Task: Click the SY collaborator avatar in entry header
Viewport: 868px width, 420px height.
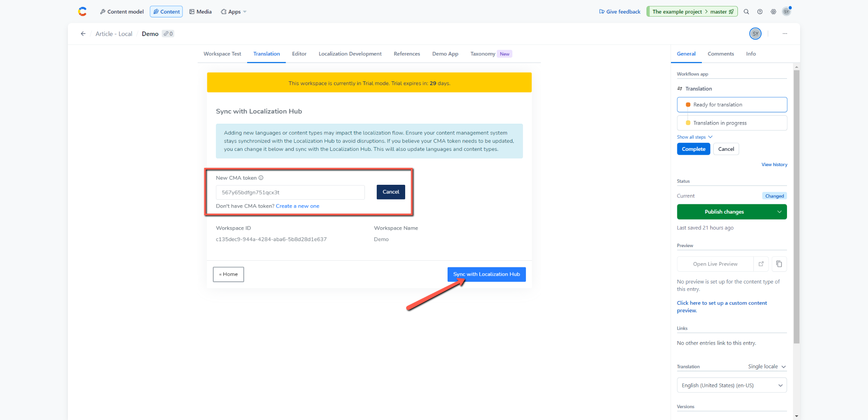Action: coord(755,33)
